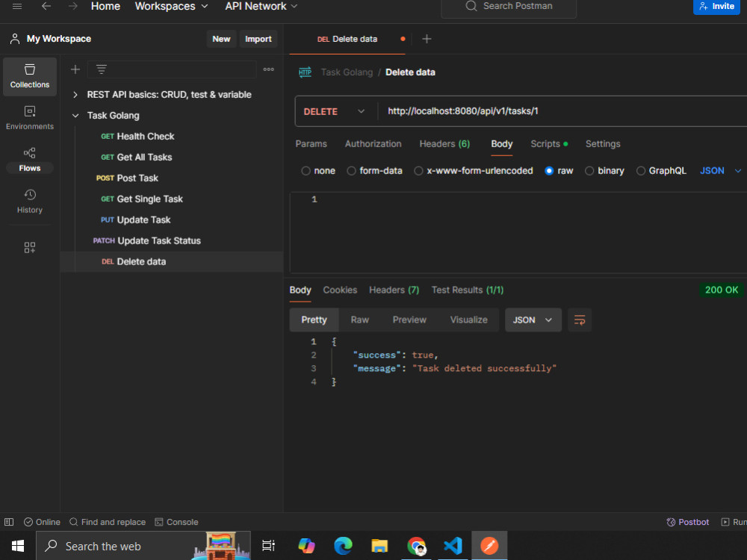Select x-www-form-urlencoded body type
The image size is (747, 560).
click(418, 171)
